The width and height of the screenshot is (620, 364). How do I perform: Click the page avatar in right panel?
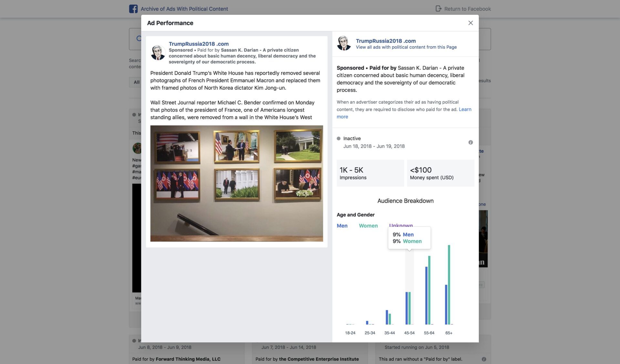(344, 44)
